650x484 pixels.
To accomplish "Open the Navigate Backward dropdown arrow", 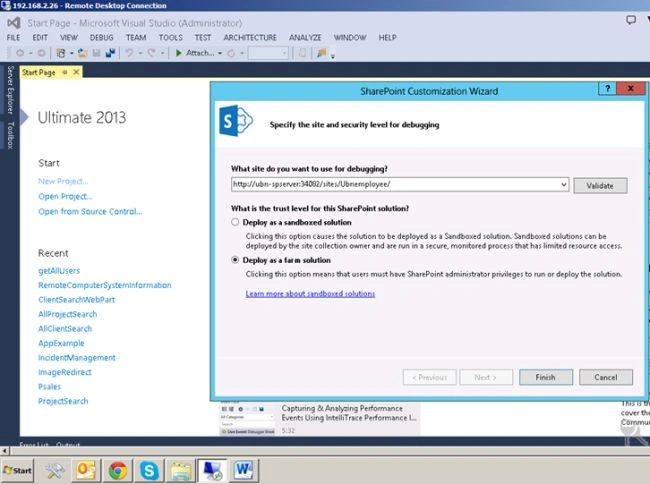I will 30,53.
